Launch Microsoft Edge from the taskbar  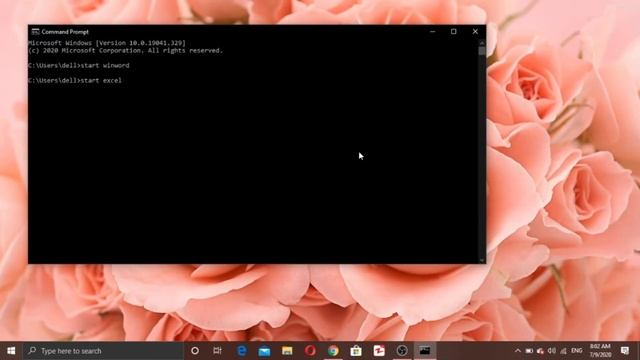point(242,351)
